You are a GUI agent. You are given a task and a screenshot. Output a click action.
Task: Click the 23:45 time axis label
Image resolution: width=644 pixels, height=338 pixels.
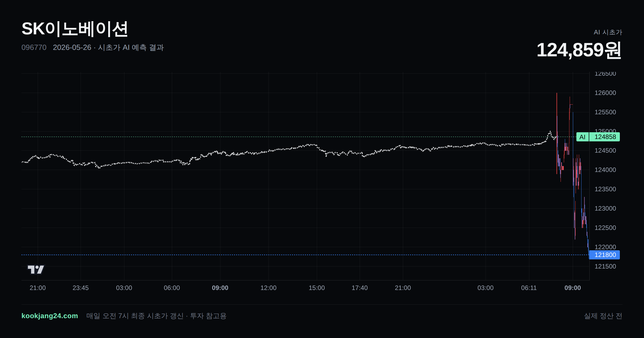pyautogui.click(x=80, y=288)
